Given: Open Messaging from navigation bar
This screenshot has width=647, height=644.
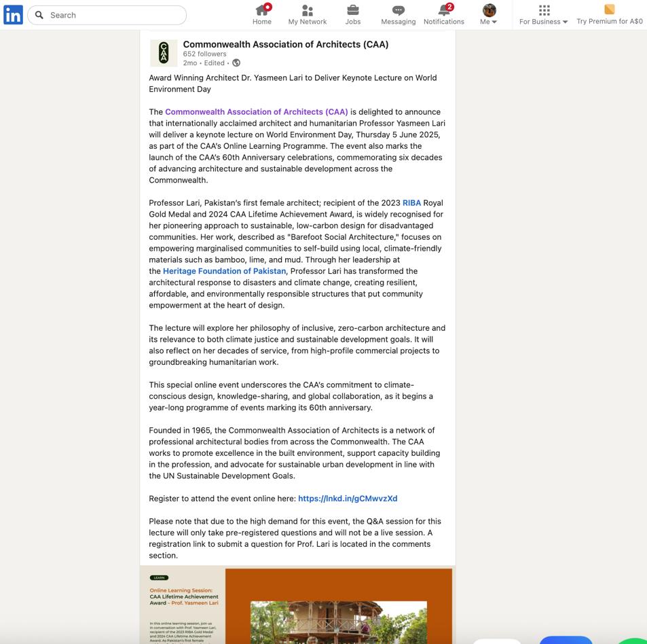Looking at the screenshot, I should [399, 15].
